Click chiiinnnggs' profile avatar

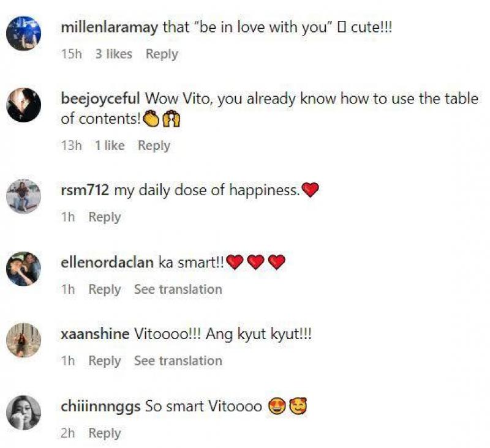[23, 413]
